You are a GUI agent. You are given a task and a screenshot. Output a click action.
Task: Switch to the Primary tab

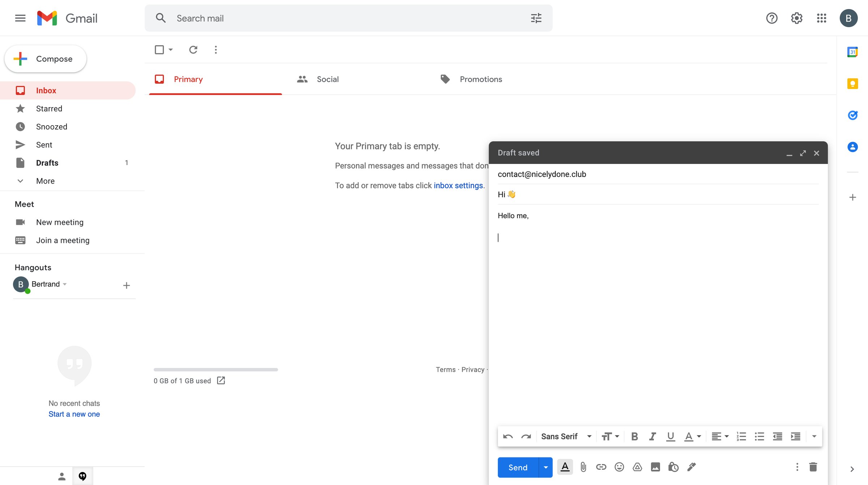click(215, 79)
